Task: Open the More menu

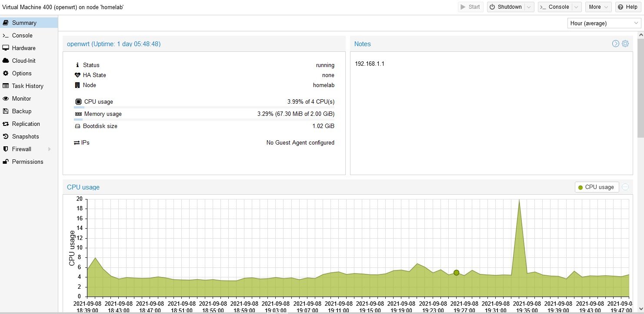Action: 598,7
